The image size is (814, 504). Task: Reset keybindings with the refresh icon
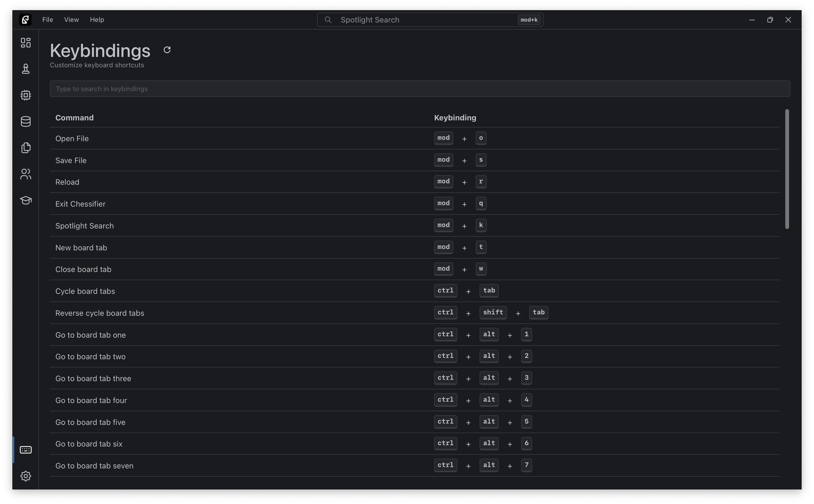click(167, 50)
